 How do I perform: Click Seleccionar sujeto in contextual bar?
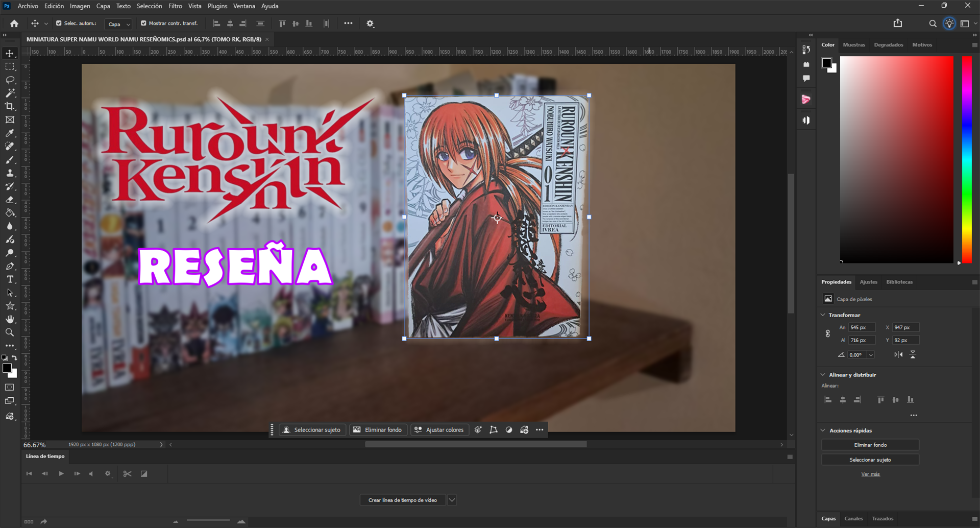pos(312,430)
